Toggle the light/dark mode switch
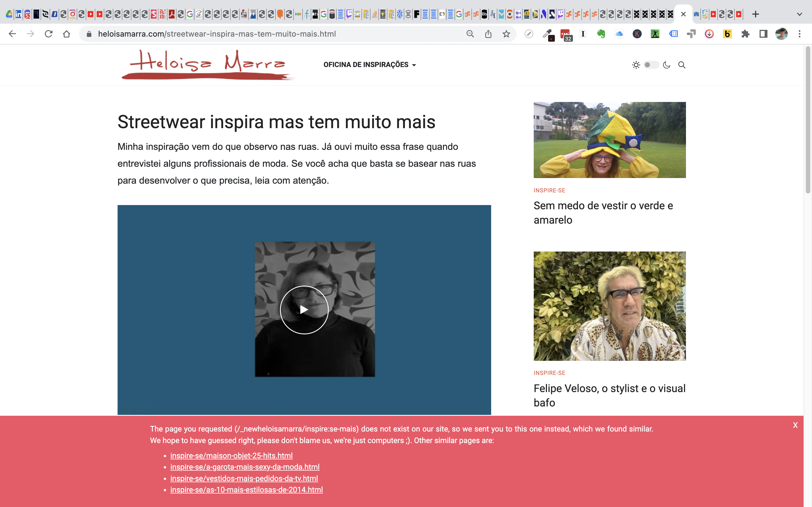Screen dimensions: 812x507 651,65
